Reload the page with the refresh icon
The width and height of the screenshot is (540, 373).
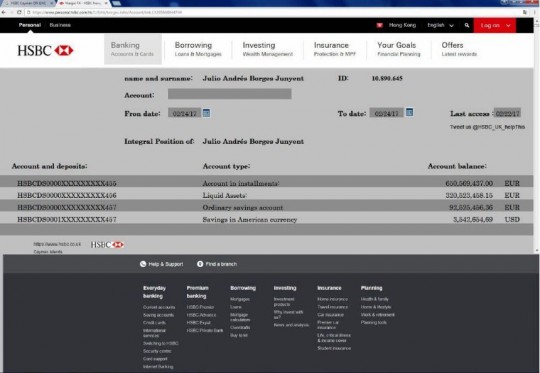[19, 12]
